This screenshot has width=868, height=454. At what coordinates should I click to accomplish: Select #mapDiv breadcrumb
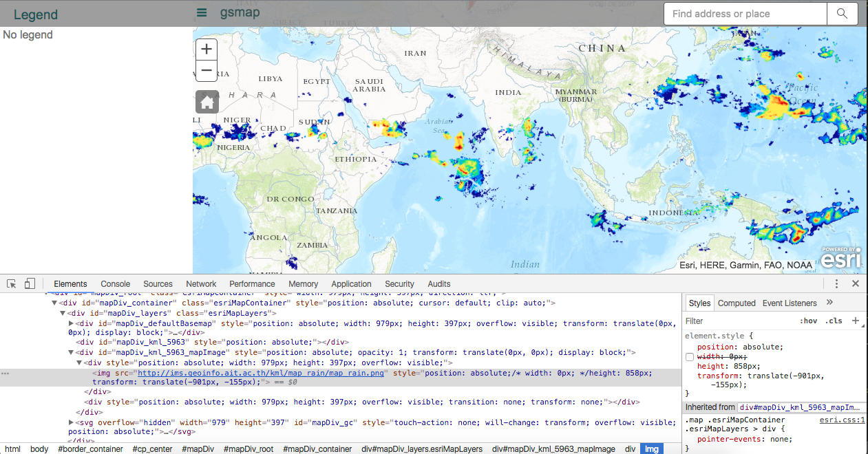199,448
